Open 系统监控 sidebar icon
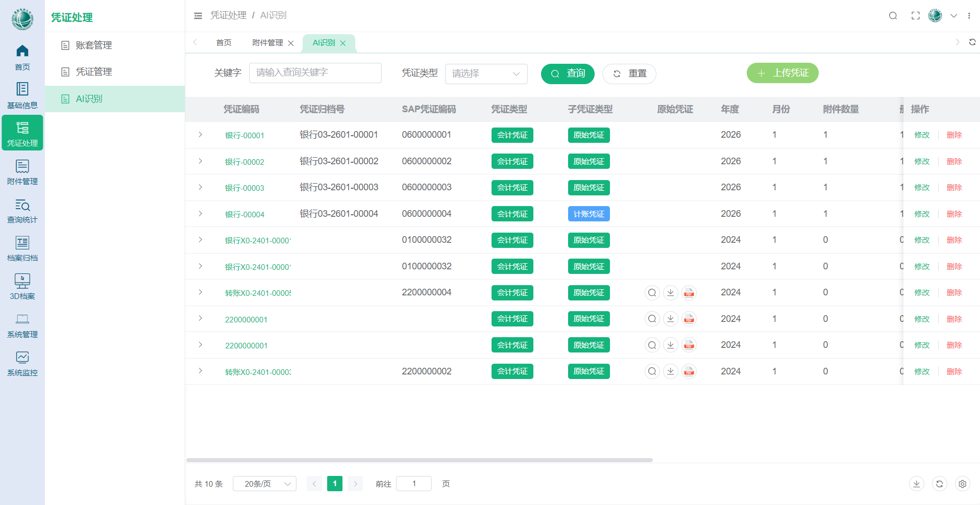This screenshot has height=505, width=980. click(x=22, y=363)
